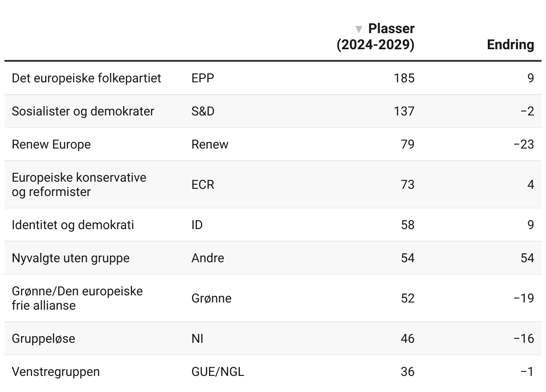The height and width of the screenshot is (392, 546).
Task: Click the ID abbreviation cell
Action: pos(197,225)
